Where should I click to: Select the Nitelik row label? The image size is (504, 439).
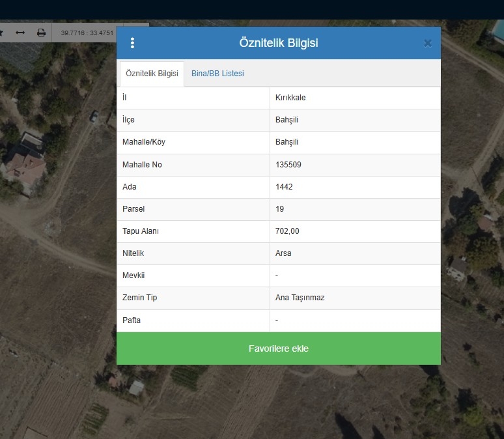click(x=133, y=253)
